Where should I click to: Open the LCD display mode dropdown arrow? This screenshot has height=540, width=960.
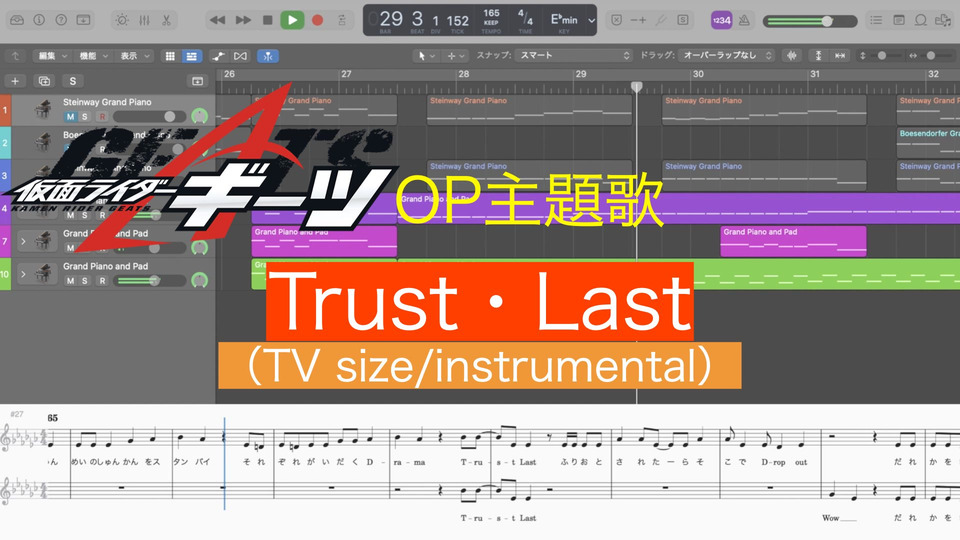[x=591, y=20]
